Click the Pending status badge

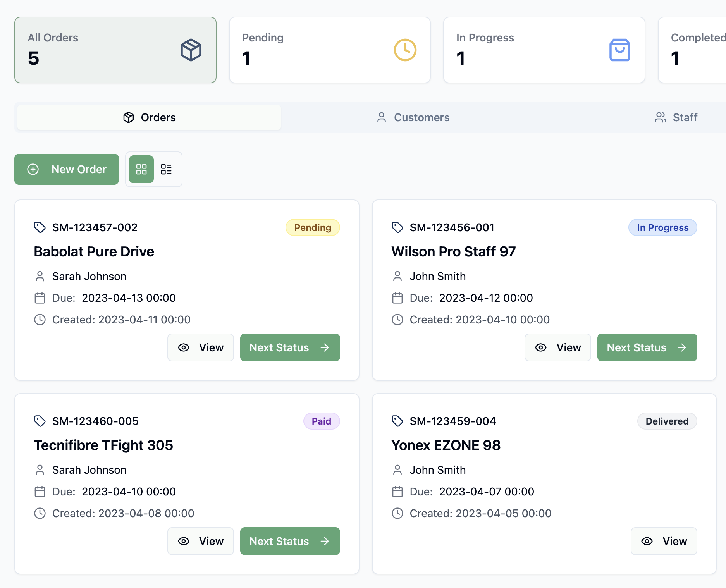[x=313, y=227]
